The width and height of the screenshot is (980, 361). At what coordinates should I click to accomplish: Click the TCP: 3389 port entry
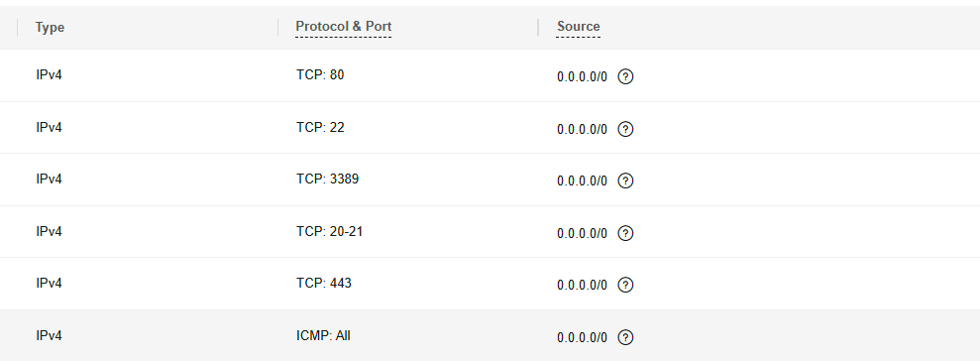pyautogui.click(x=328, y=180)
